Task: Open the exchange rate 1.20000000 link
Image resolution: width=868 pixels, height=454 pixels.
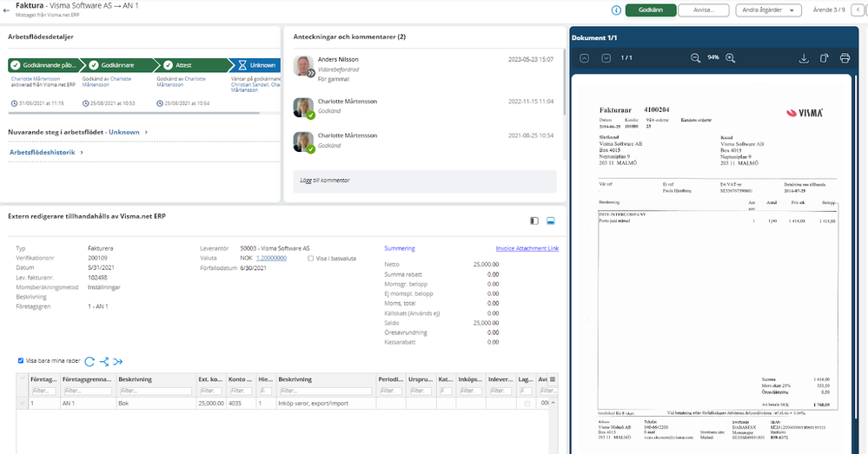Action: click(271, 258)
